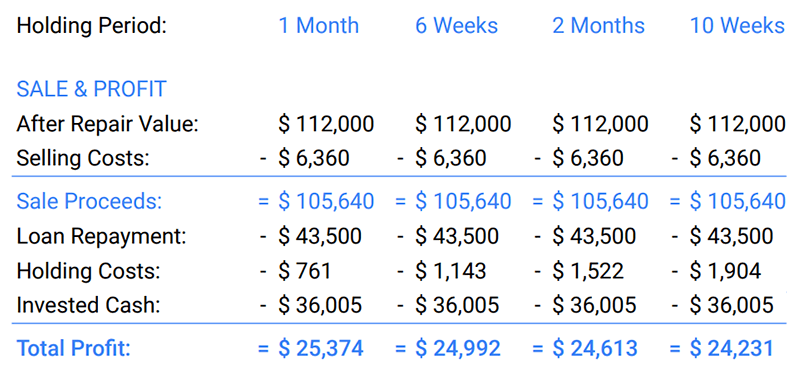Select the 1 Month holding period
Screen dimensions: 800x370
pyautogui.click(x=318, y=26)
